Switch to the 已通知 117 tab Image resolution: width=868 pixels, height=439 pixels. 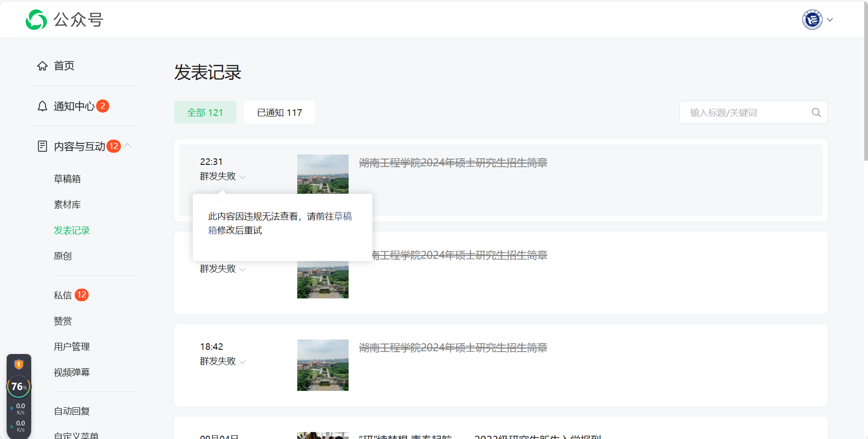click(280, 113)
